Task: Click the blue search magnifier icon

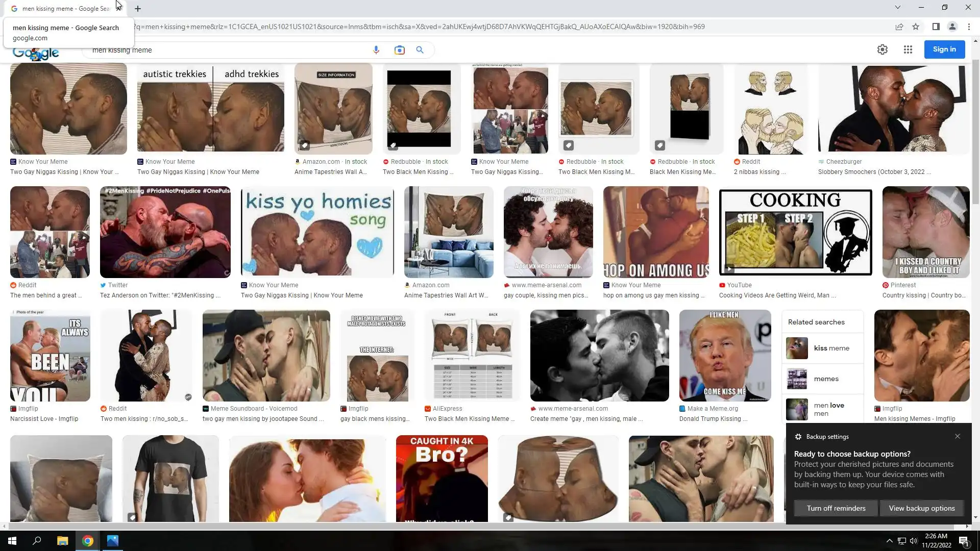Action: click(420, 50)
